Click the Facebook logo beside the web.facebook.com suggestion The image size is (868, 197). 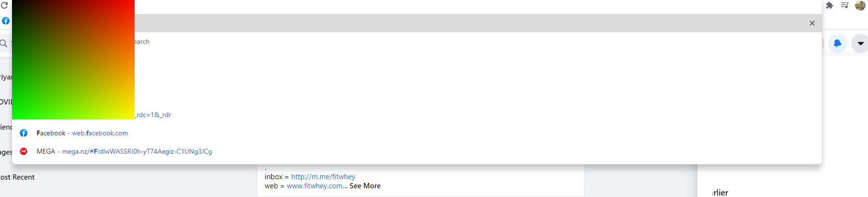[x=24, y=133]
